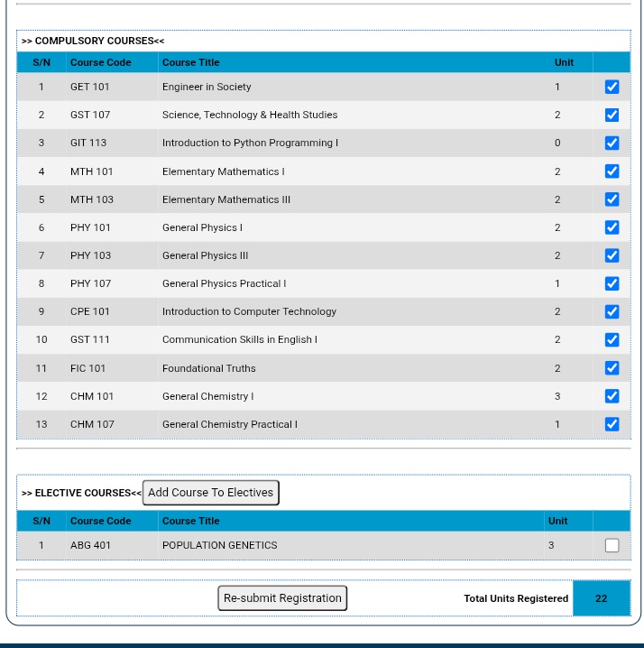Click the FIC 101 course code
The height and width of the screenshot is (648, 644).
[88, 368]
